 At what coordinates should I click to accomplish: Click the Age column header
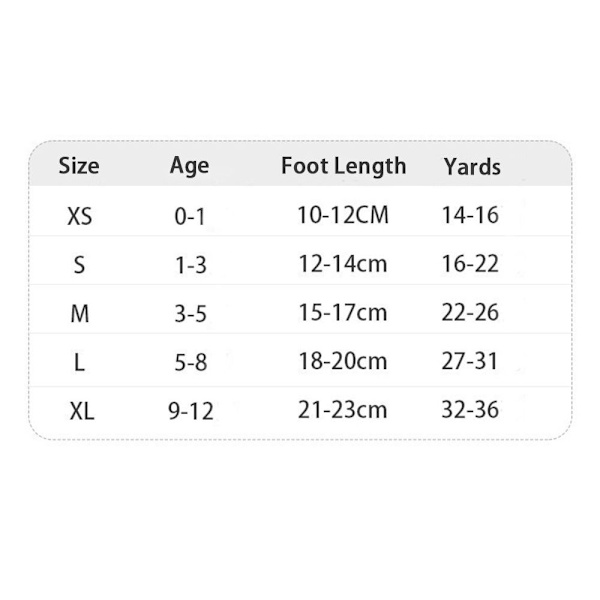(x=189, y=166)
